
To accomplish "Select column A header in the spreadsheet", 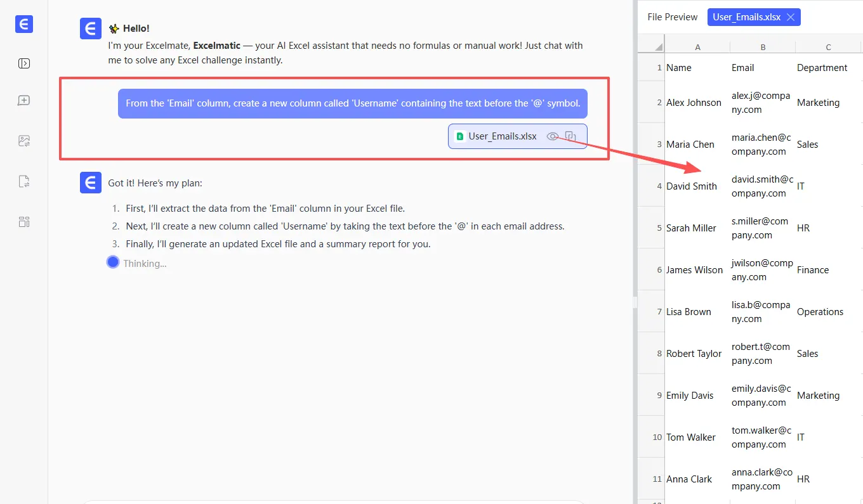I will coord(697,47).
